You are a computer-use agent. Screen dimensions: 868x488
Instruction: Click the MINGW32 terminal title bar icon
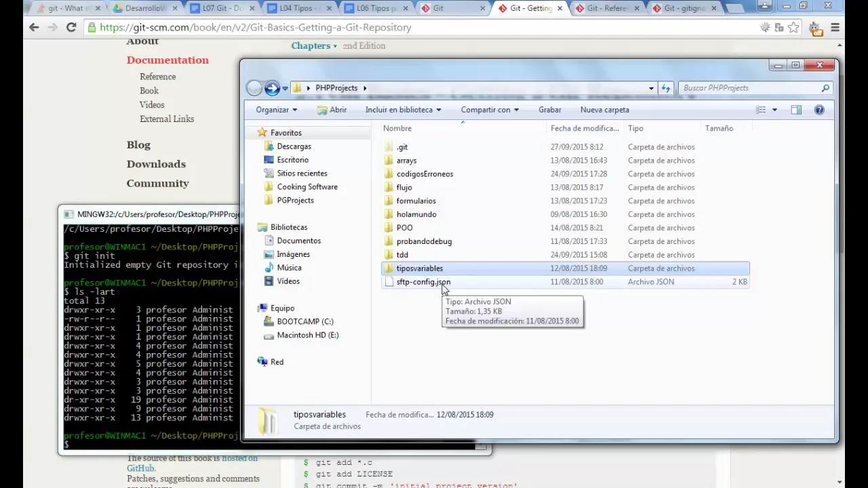[x=69, y=214]
